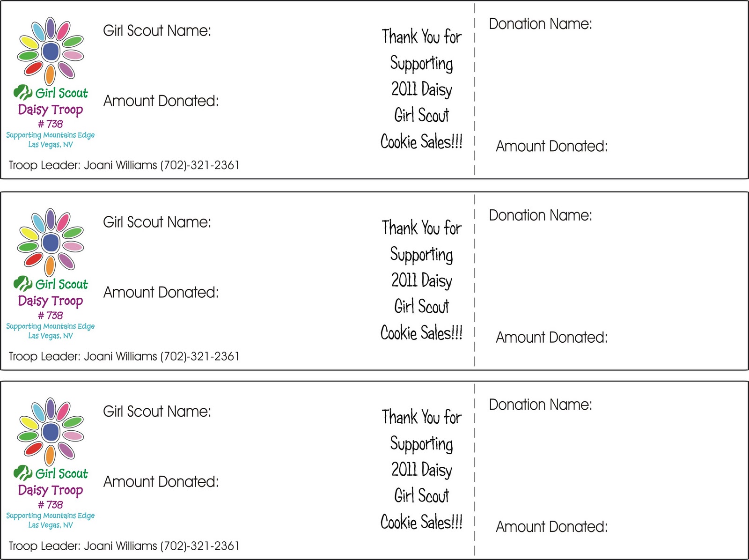The width and height of the screenshot is (749, 560).
Task: Click the first ticket stub's Amount Donated label
Action: pos(551,147)
